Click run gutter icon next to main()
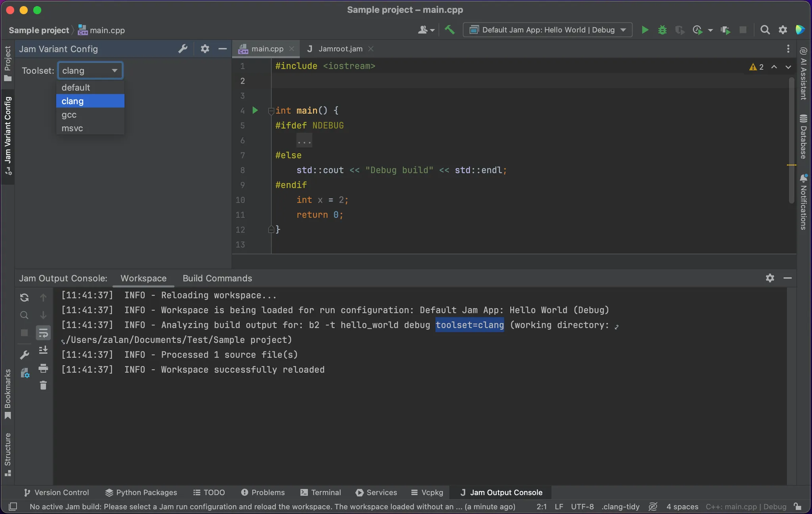This screenshot has height=514, width=812. pos(255,110)
